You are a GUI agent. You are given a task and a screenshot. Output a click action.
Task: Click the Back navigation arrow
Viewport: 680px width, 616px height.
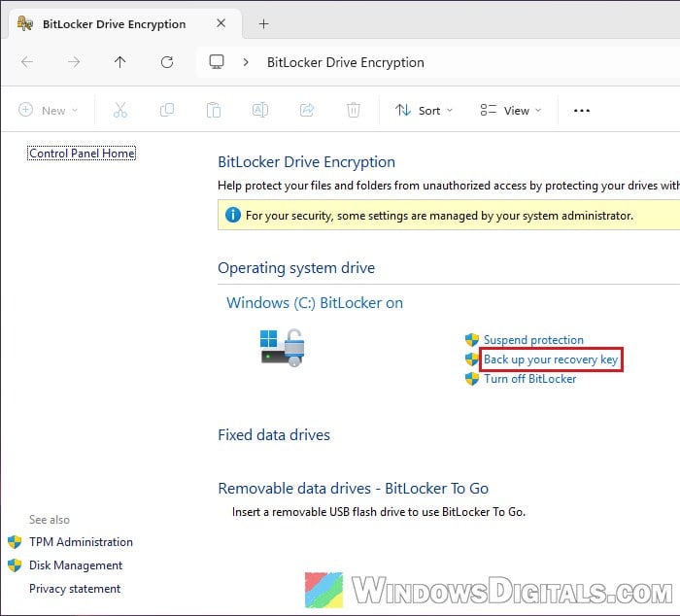(27, 62)
